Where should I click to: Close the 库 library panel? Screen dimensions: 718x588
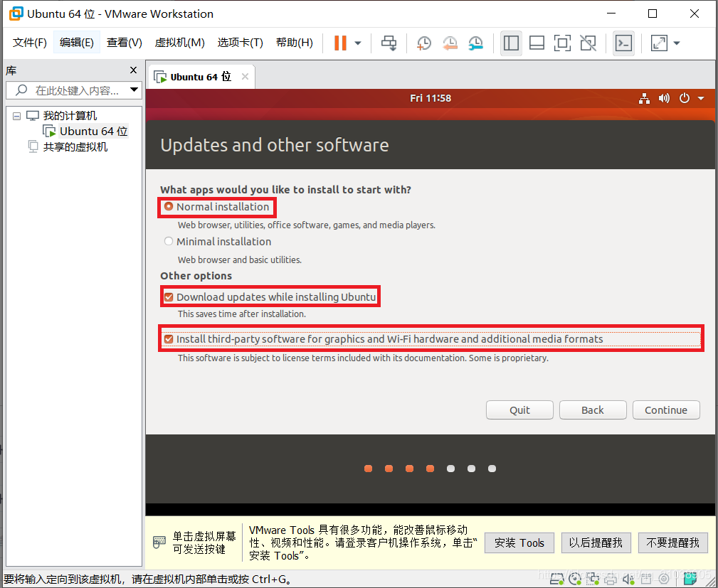(133, 70)
